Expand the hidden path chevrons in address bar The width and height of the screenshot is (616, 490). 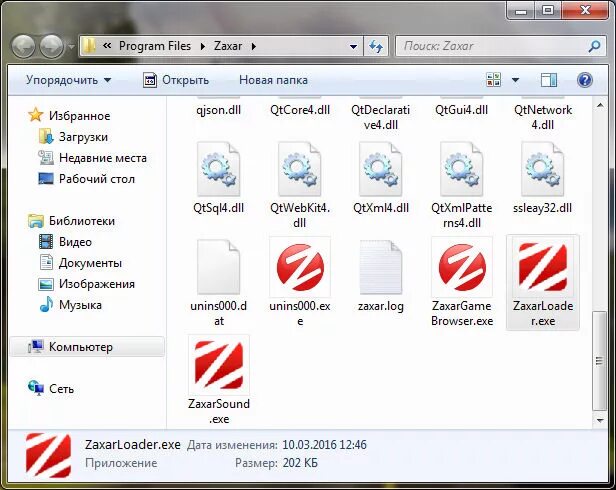(x=106, y=46)
